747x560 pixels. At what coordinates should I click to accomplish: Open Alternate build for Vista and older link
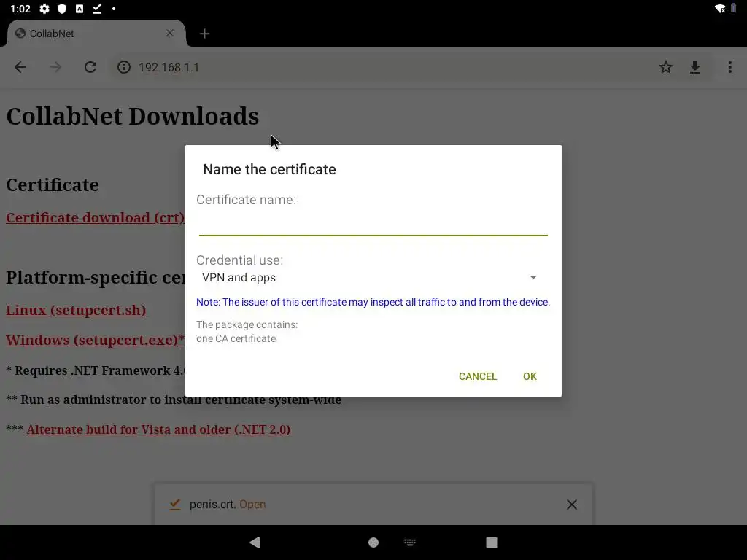[x=158, y=429]
